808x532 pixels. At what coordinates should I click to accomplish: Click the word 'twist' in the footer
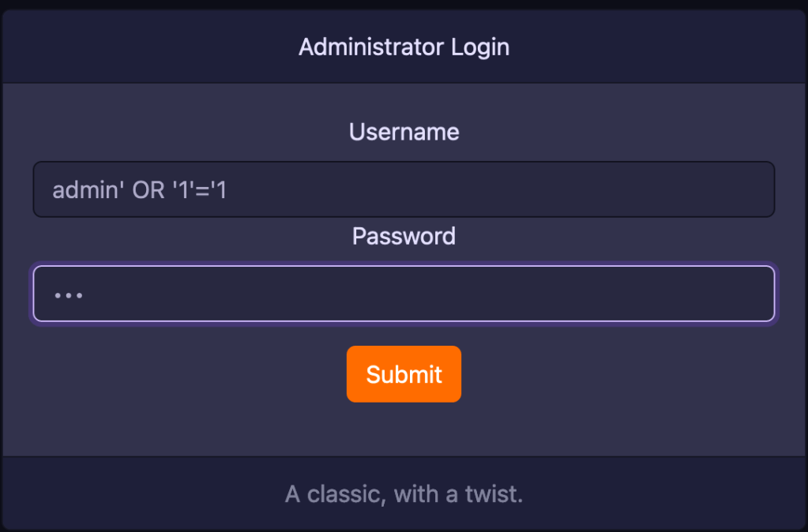coord(497,495)
